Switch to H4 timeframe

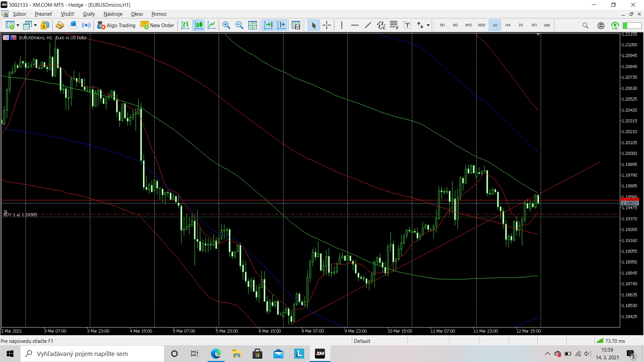(508, 25)
